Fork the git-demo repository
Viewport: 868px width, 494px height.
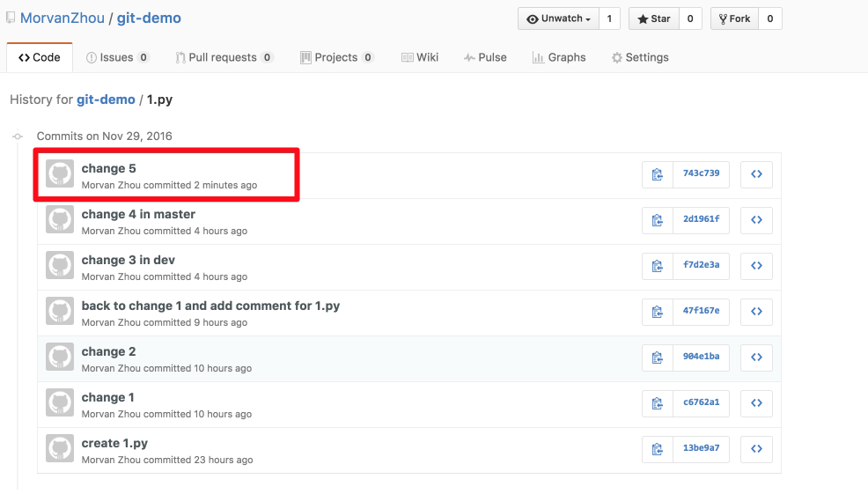click(x=734, y=18)
